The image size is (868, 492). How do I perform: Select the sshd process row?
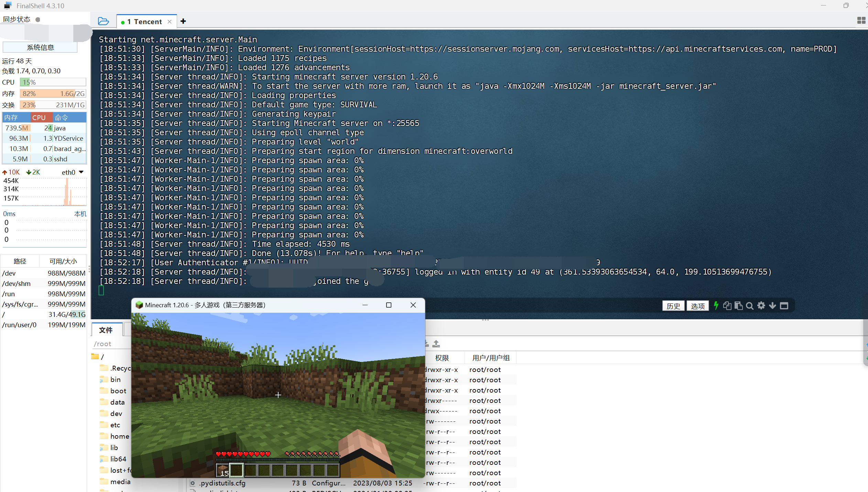[x=44, y=159]
